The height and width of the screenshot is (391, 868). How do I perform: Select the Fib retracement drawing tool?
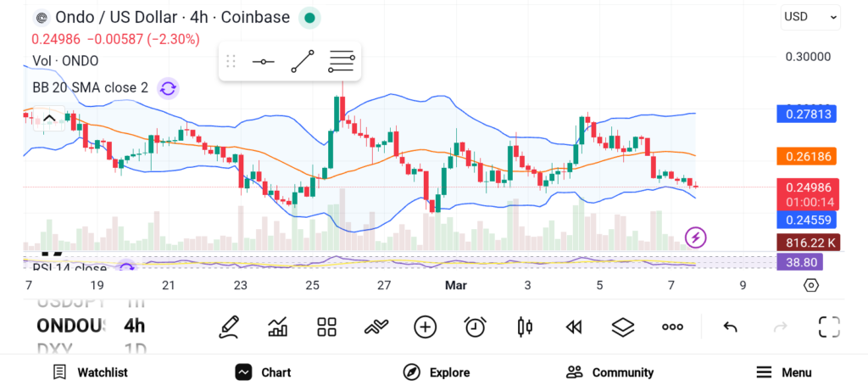(x=342, y=62)
